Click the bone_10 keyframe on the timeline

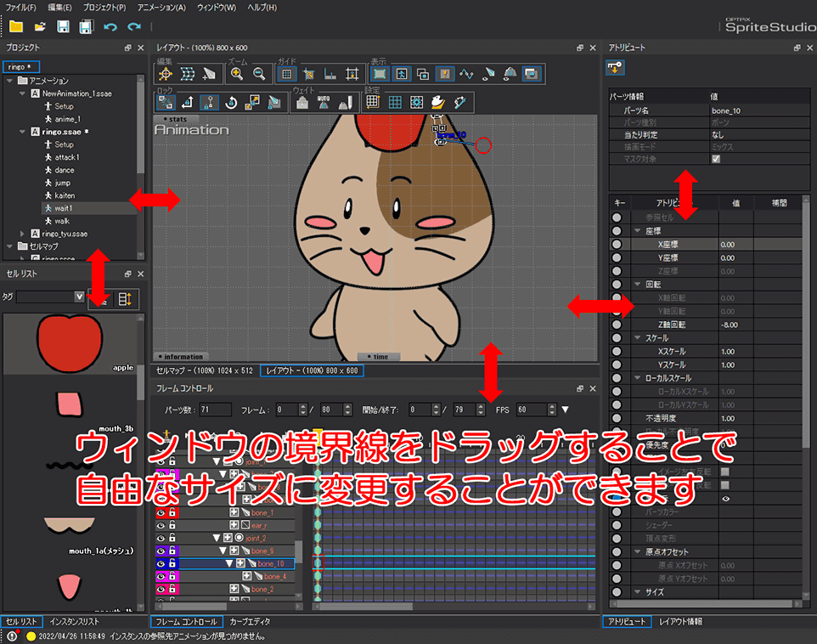(x=318, y=563)
